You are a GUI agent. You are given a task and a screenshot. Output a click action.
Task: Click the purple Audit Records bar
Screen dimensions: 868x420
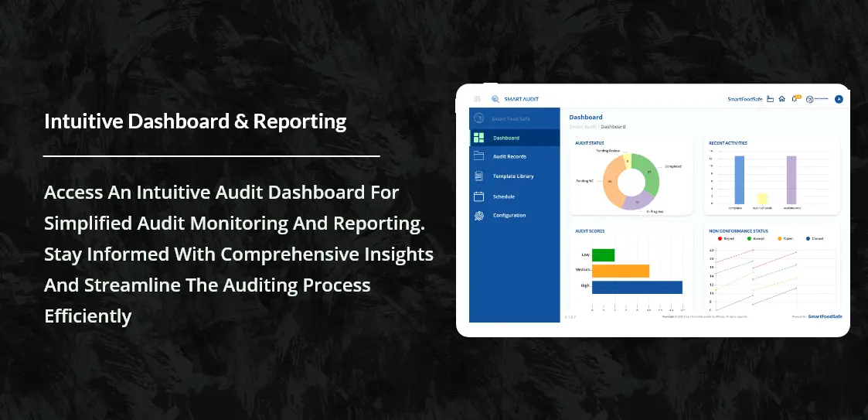pos(791,180)
